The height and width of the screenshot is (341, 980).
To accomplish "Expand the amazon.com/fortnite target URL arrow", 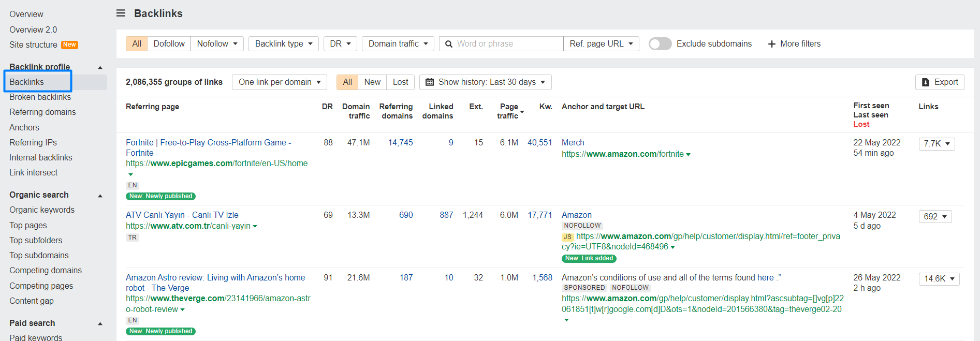I will pyautogui.click(x=688, y=155).
